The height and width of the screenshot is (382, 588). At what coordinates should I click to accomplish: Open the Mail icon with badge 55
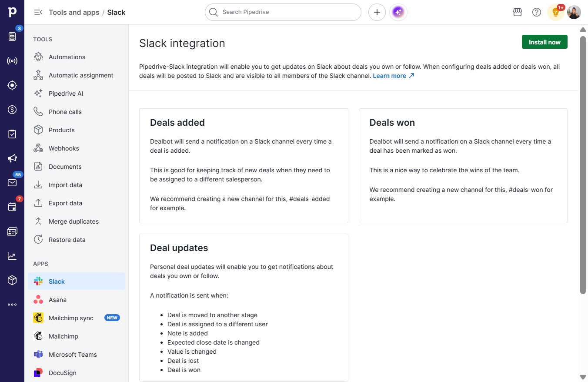12,183
